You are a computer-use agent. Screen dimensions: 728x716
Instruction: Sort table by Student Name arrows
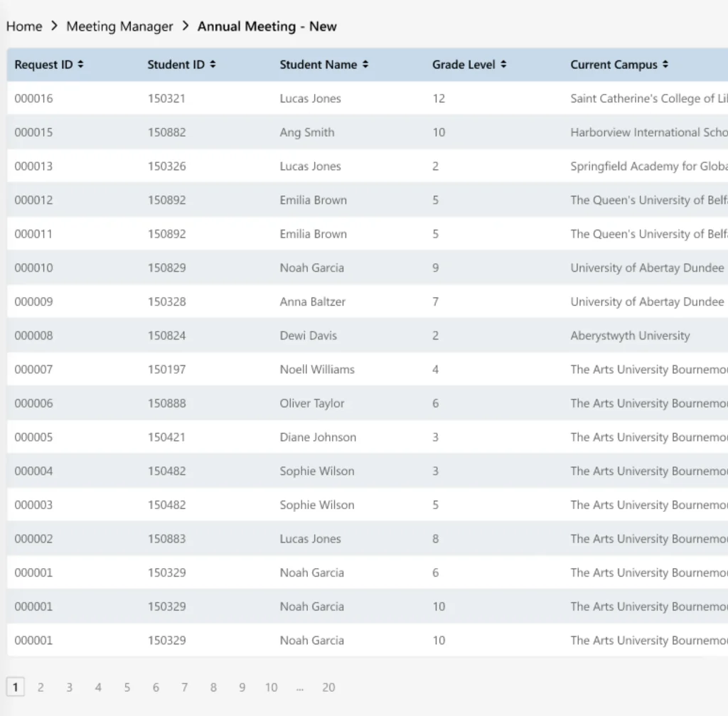[365, 65]
